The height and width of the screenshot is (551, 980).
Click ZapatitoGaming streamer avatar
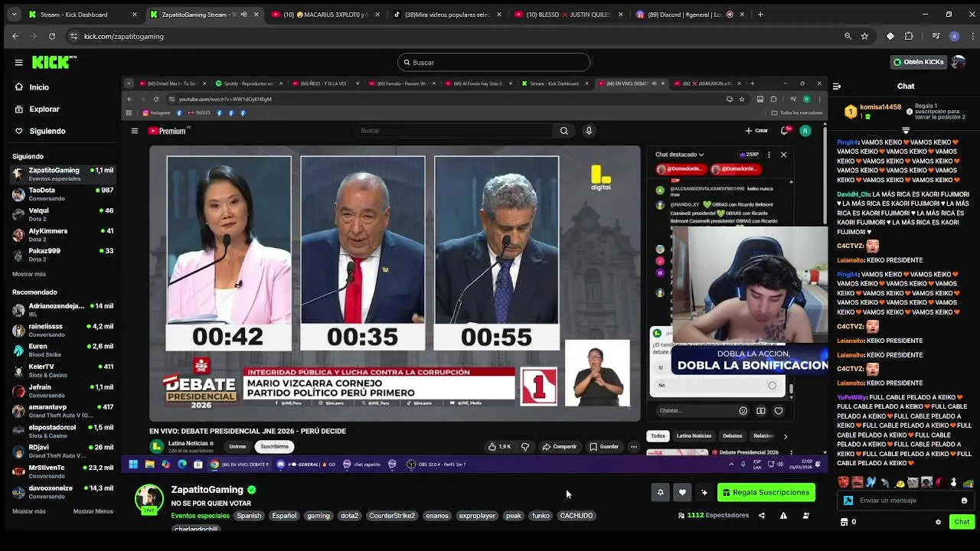pyautogui.click(x=149, y=498)
